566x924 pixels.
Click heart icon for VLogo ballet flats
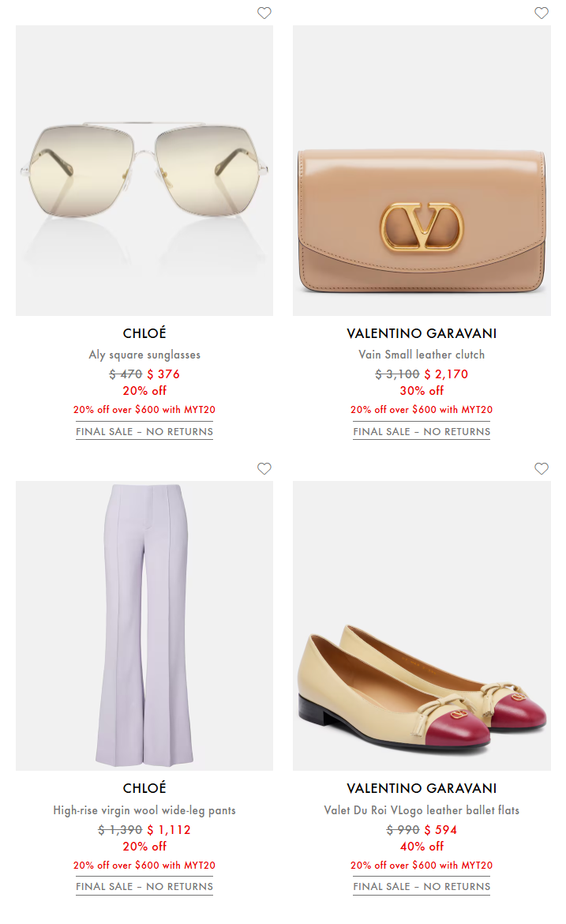tap(542, 468)
